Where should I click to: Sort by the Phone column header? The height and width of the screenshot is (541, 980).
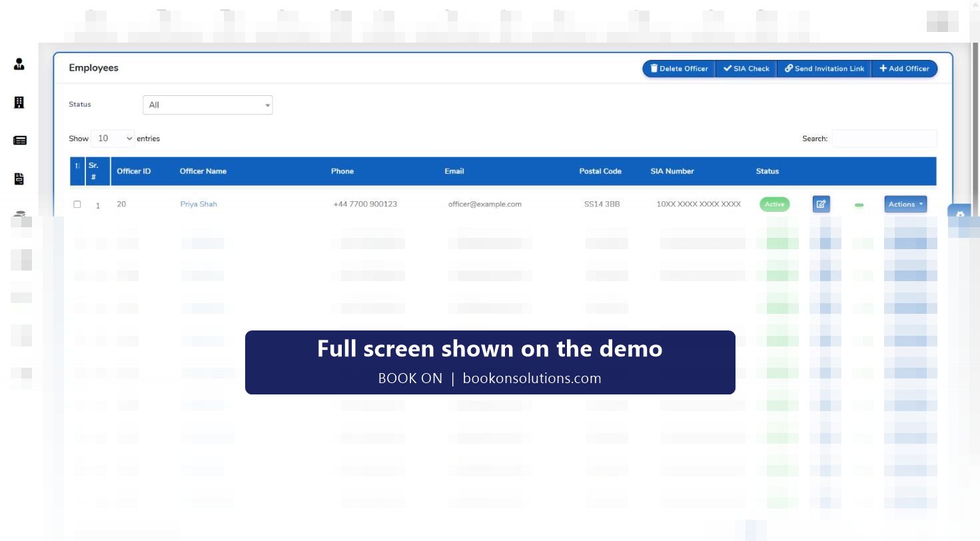pyautogui.click(x=342, y=171)
